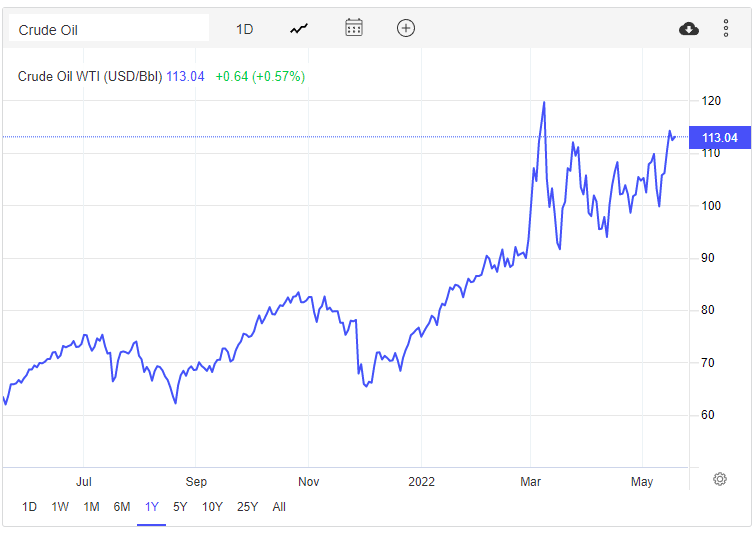754x534 pixels.
Task: Click the Crude Oil WTI legend label
Action: [90, 76]
